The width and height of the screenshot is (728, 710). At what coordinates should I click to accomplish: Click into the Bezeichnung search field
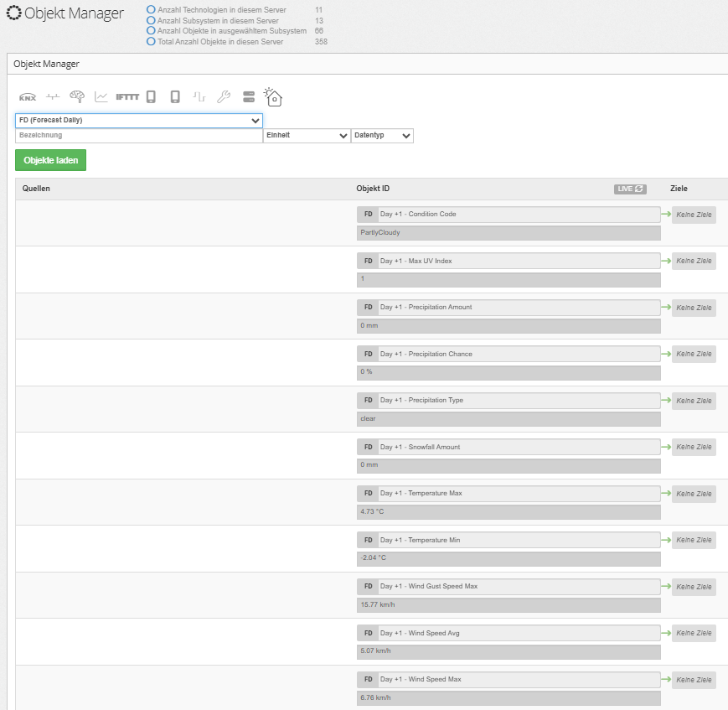[x=138, y=136]
